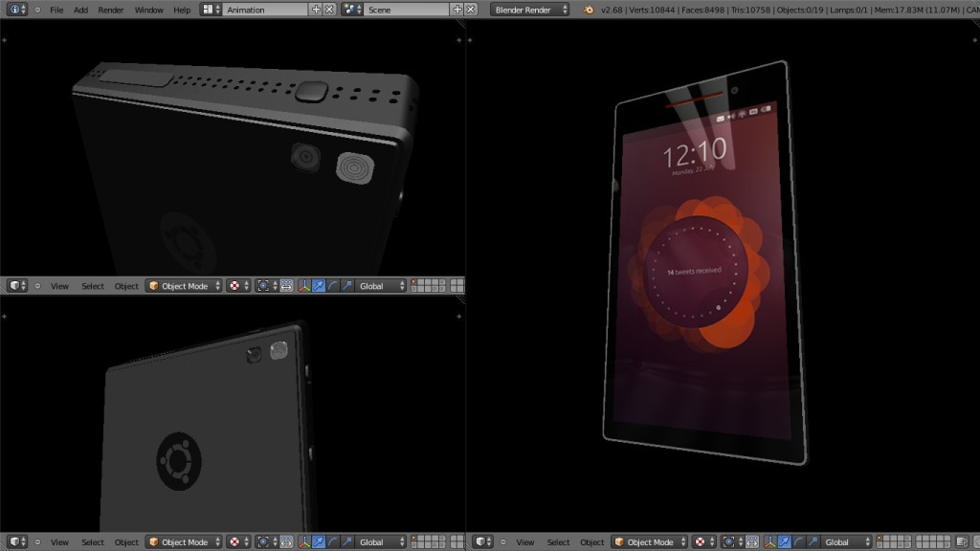
Task: Select the translate manipulator arrow icon
Action: click(x=318, y=286)
